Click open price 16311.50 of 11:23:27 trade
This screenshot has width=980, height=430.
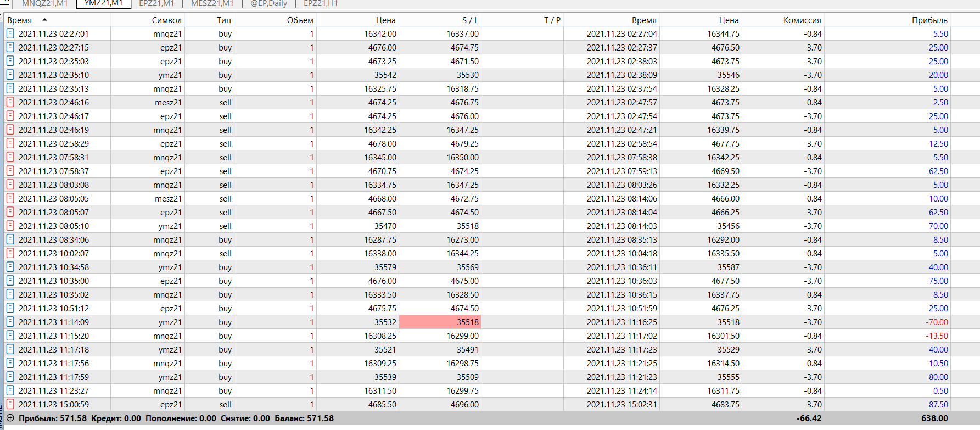(380, 391)
